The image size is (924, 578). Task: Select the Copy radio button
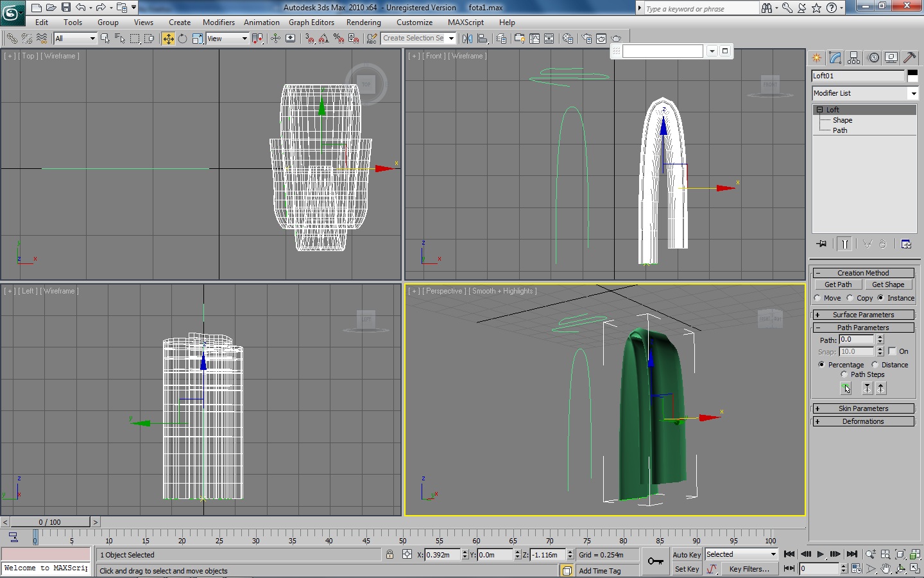pos(850,298)
